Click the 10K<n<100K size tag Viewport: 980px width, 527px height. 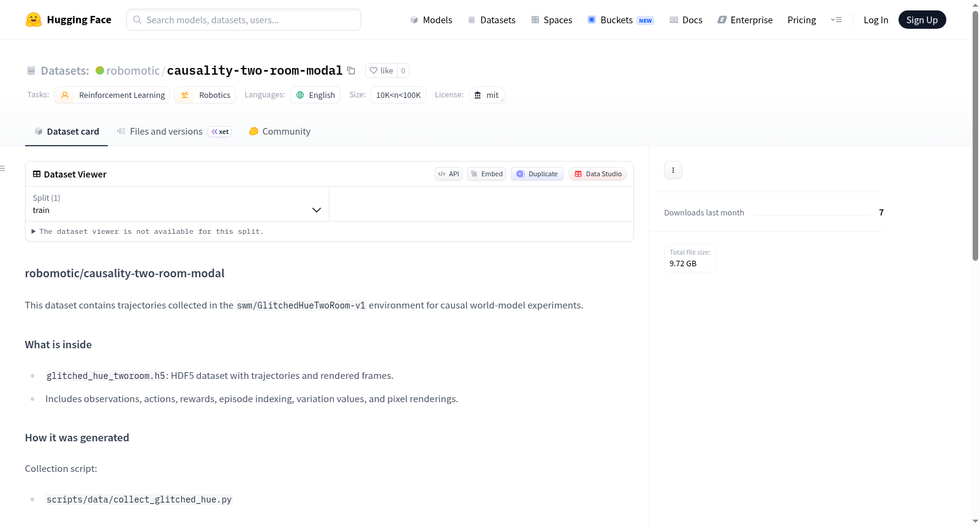(x=398, y=95)
